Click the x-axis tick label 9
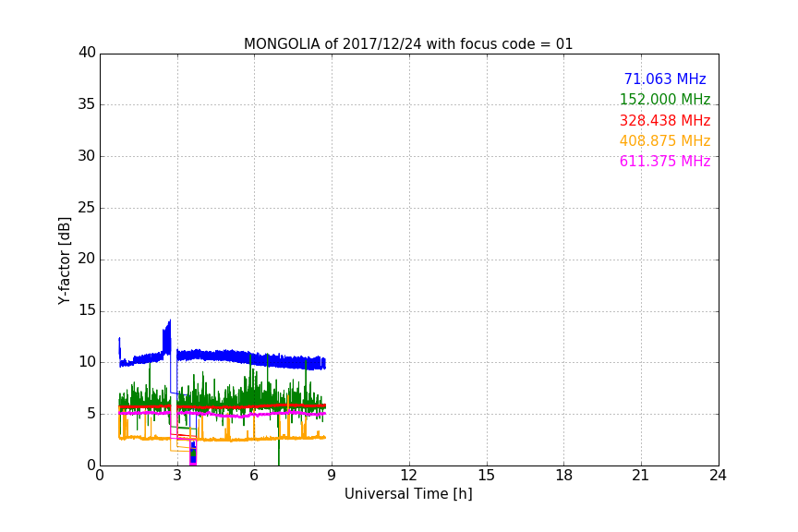The width and height of the screenshot is (798, 532). (332, 476)
